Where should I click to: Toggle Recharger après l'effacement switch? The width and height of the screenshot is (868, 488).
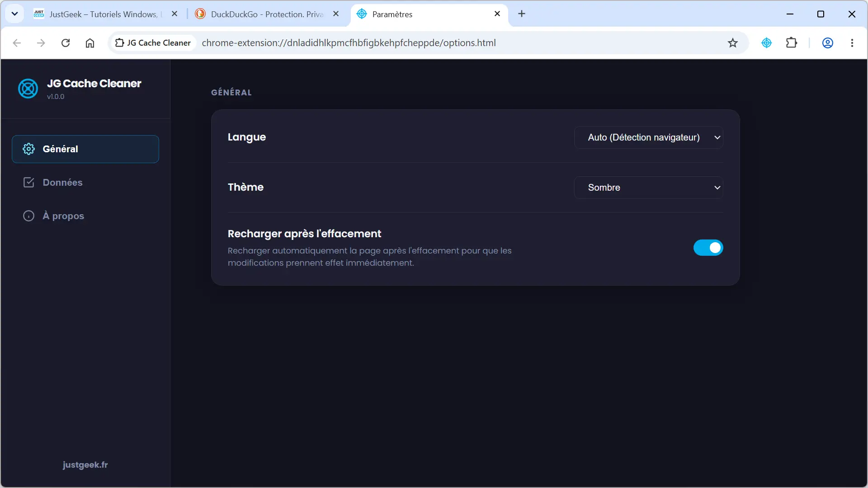point(708,248)
